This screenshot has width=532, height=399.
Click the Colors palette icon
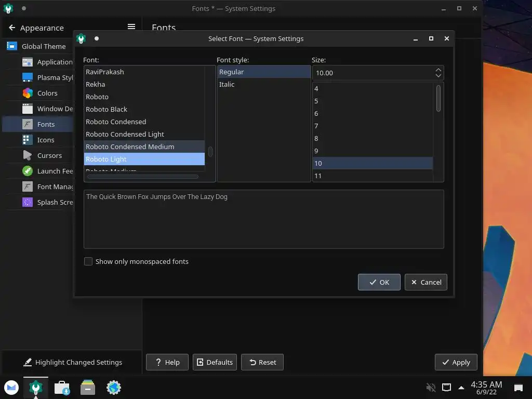click(x=28, y=93)
